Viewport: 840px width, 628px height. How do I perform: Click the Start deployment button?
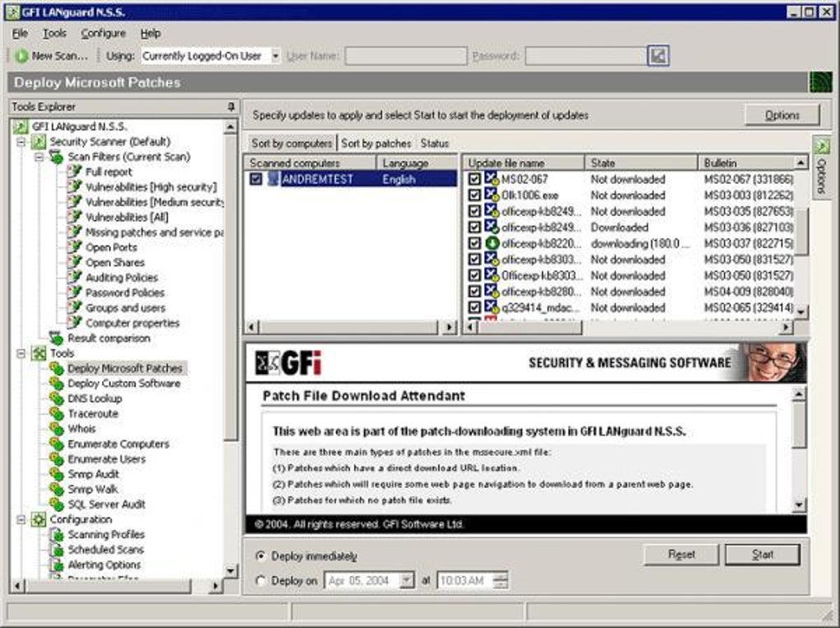(x=763, y=555)
